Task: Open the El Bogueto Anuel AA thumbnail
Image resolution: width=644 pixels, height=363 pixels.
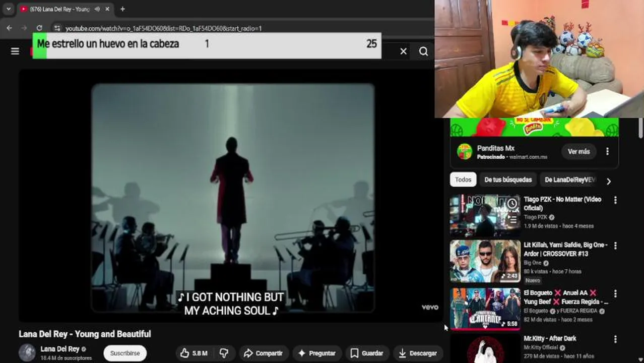Action: pyautogui.click(x=485, y=309)
